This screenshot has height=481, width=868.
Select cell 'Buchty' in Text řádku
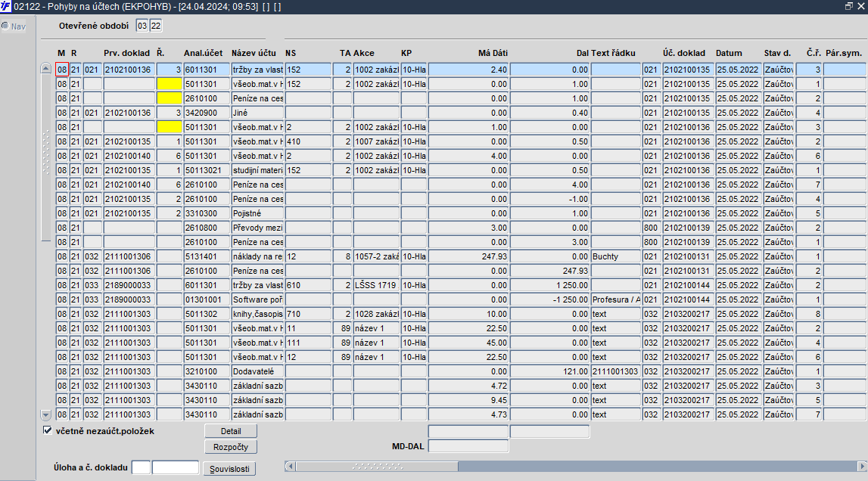(x=615, y=257)
